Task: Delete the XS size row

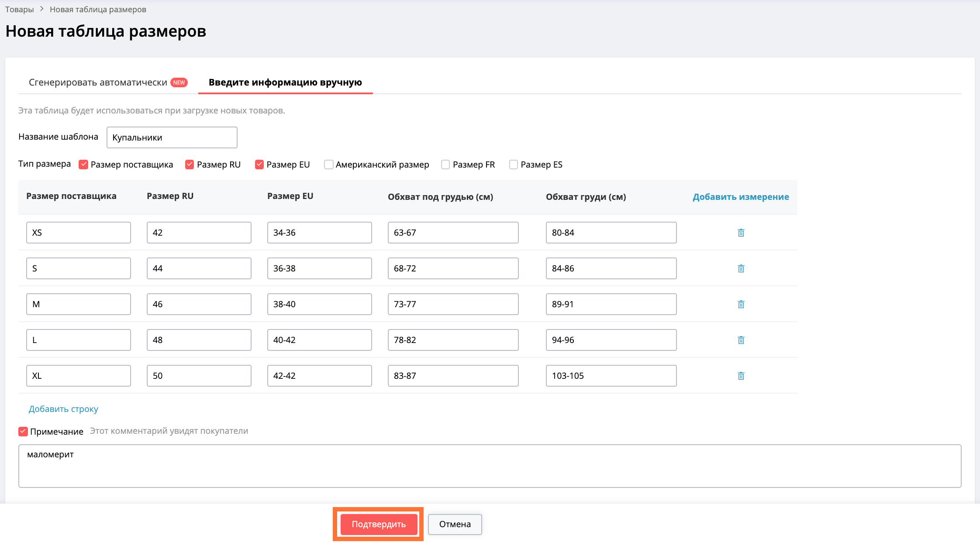Action: 741,233
